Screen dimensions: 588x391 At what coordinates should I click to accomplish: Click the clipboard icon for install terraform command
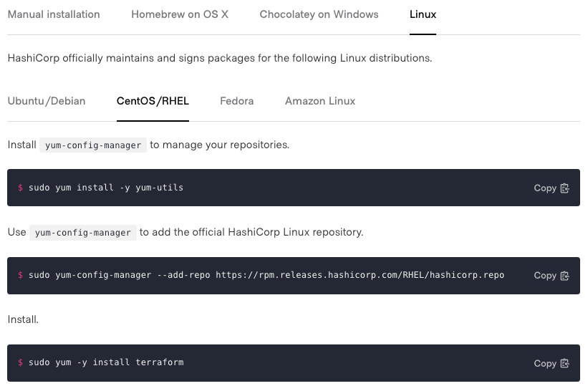tap(564, 364)
